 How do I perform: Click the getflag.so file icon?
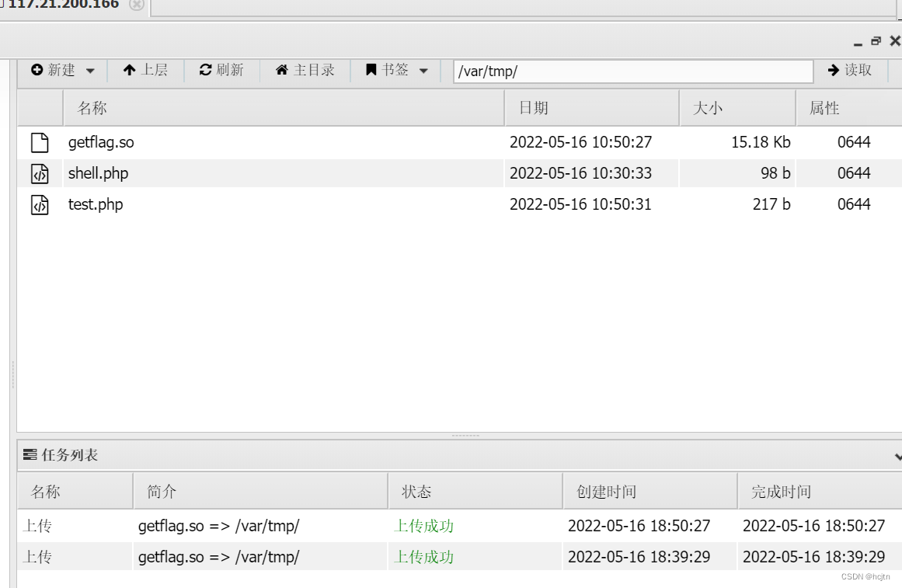40,142
